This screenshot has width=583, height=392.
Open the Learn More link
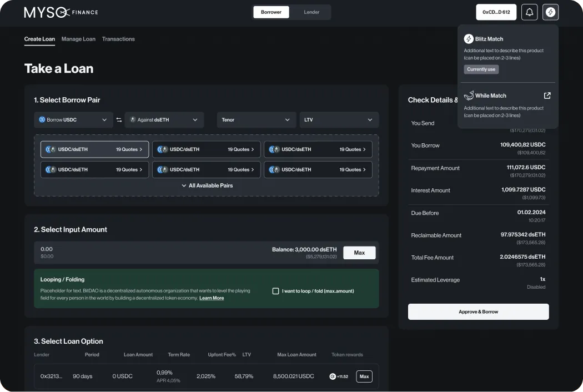[212, 298]
